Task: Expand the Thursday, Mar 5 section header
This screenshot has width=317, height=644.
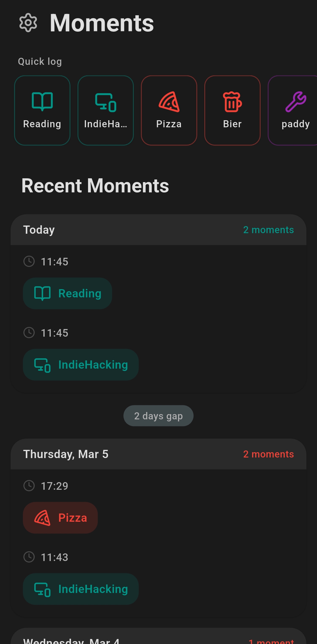Action: [x=158, y=454]
